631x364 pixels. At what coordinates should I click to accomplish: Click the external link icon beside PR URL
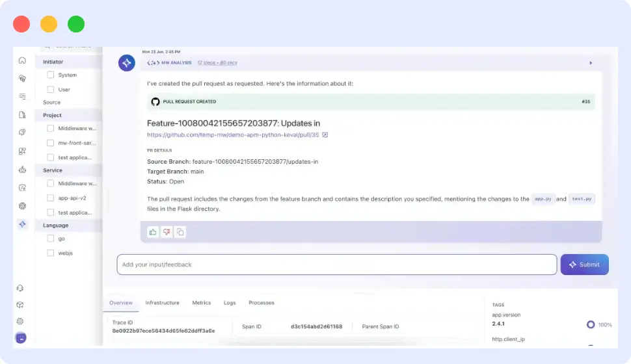click(325, 135)
